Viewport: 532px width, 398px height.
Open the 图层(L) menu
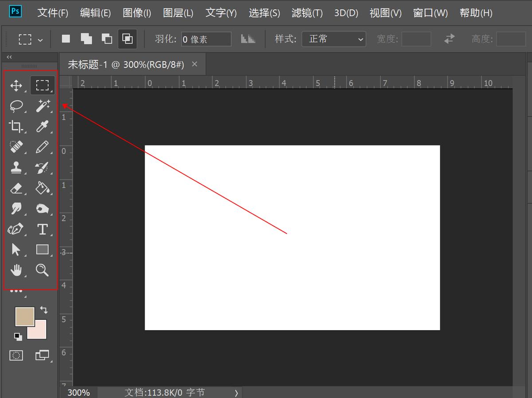178,13
